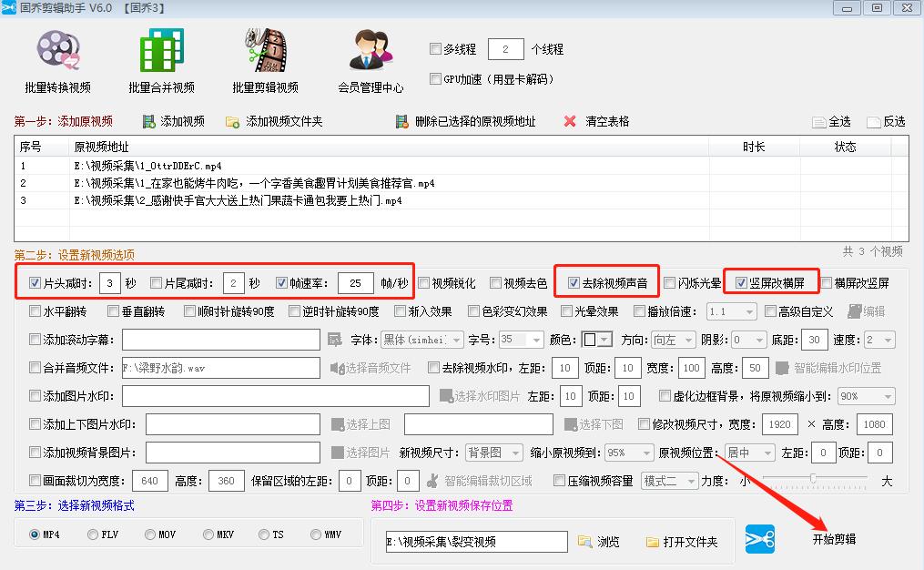Viewport: 924px width, 570px height.
Task: Uncheck the 去除视频声音 checkbox
Action: (574, 283)
